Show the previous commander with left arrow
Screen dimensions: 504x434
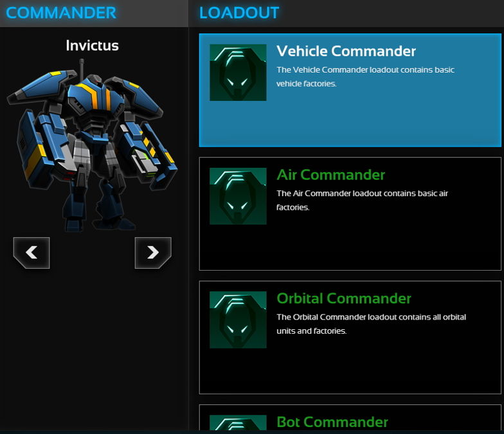pyautogui.click(x=32, y=253)
